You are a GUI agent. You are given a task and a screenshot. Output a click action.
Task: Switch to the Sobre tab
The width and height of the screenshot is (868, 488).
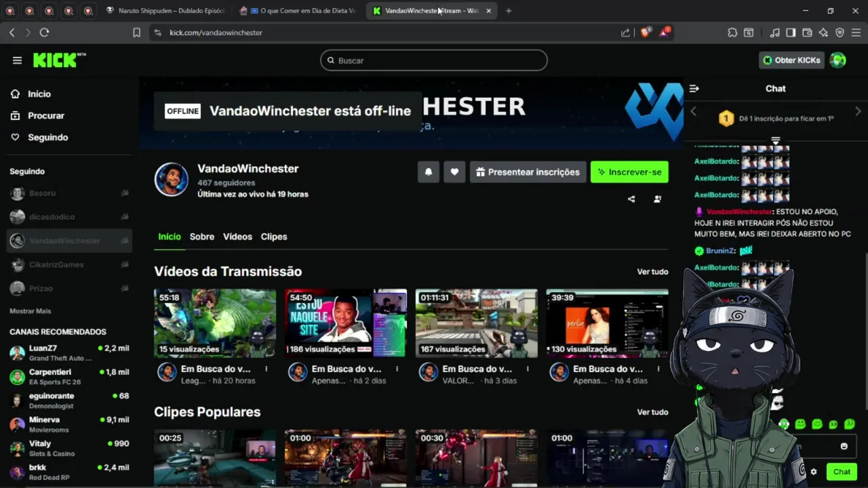(x=202, y=237)
